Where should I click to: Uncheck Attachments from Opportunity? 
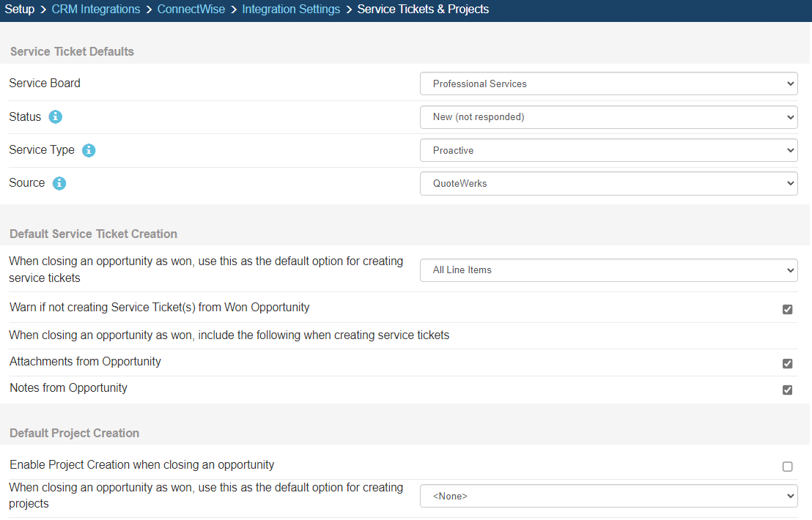787,363
